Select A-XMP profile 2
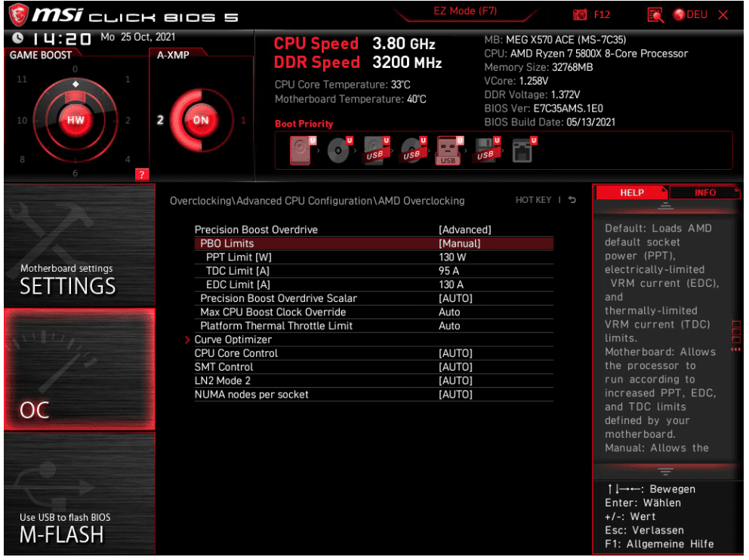The width and height of the screenshot is (749, 560). pos(160,120)
